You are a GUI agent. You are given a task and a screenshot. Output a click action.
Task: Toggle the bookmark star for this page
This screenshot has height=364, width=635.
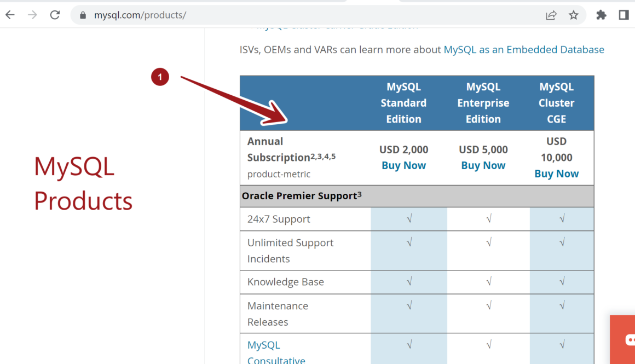(574, 15)
